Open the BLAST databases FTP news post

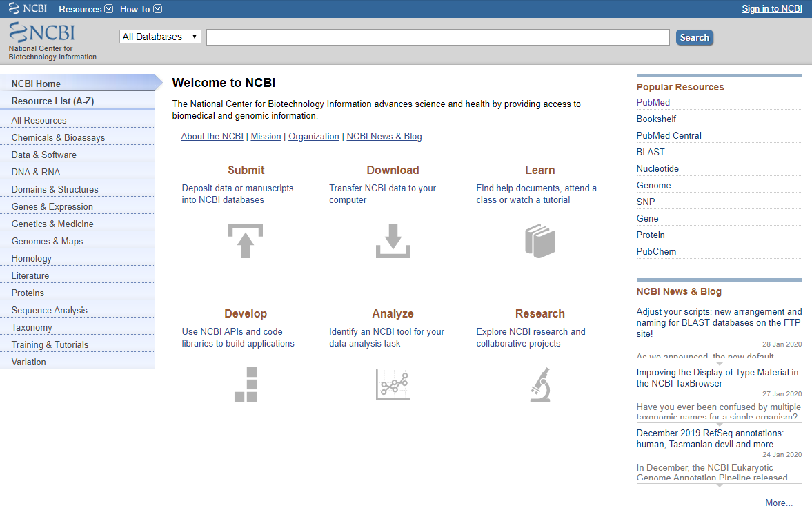(719, 322)
